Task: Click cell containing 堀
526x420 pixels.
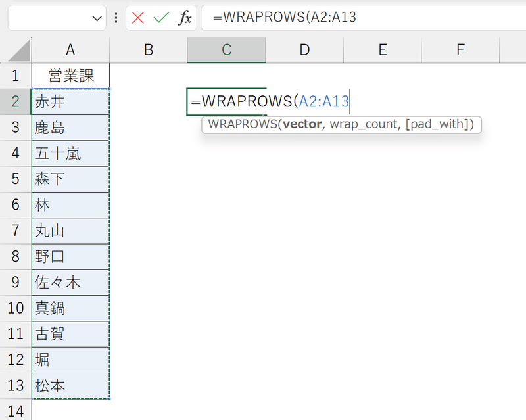Action: (70, 360)
